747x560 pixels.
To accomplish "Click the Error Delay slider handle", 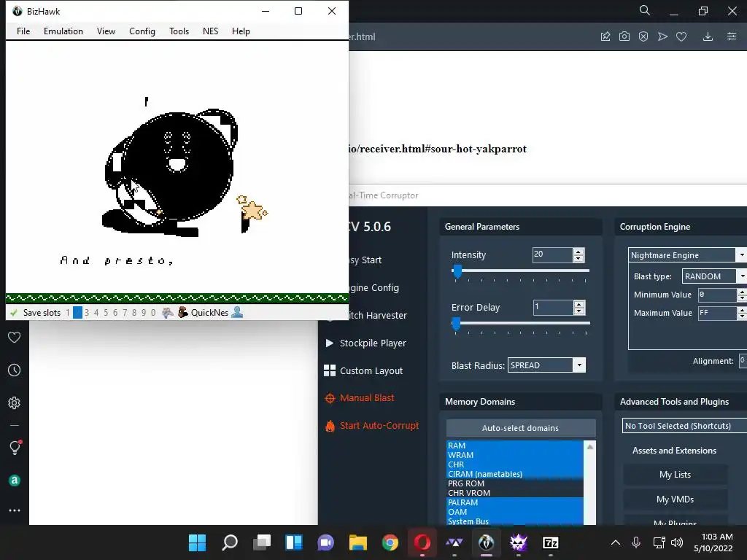I will 457,324.
